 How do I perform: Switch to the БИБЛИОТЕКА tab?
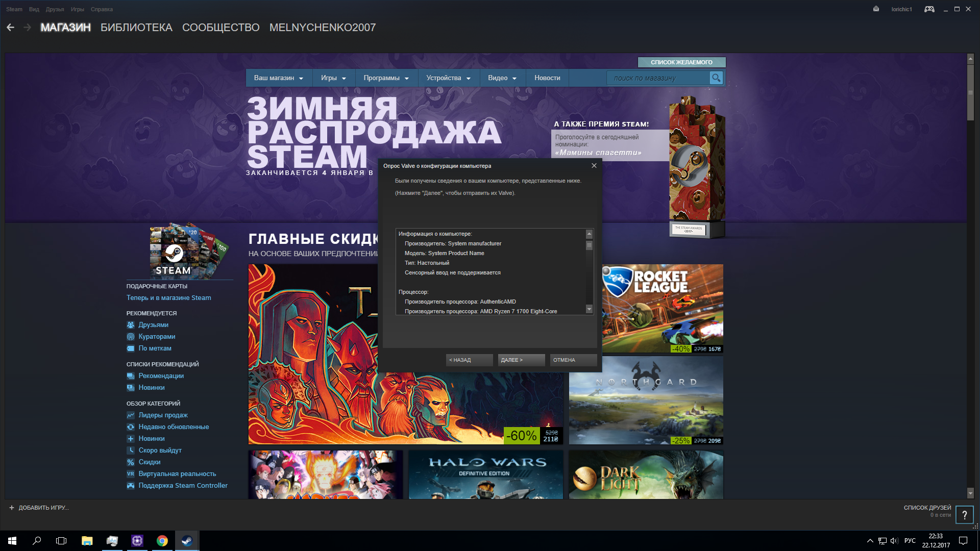tap(136, 28)
